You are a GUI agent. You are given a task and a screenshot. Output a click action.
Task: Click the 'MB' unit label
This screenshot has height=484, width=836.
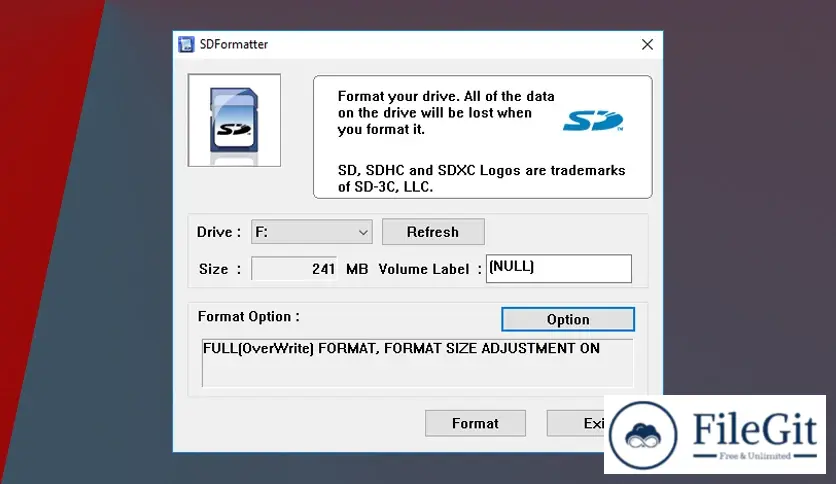[357, 269]
